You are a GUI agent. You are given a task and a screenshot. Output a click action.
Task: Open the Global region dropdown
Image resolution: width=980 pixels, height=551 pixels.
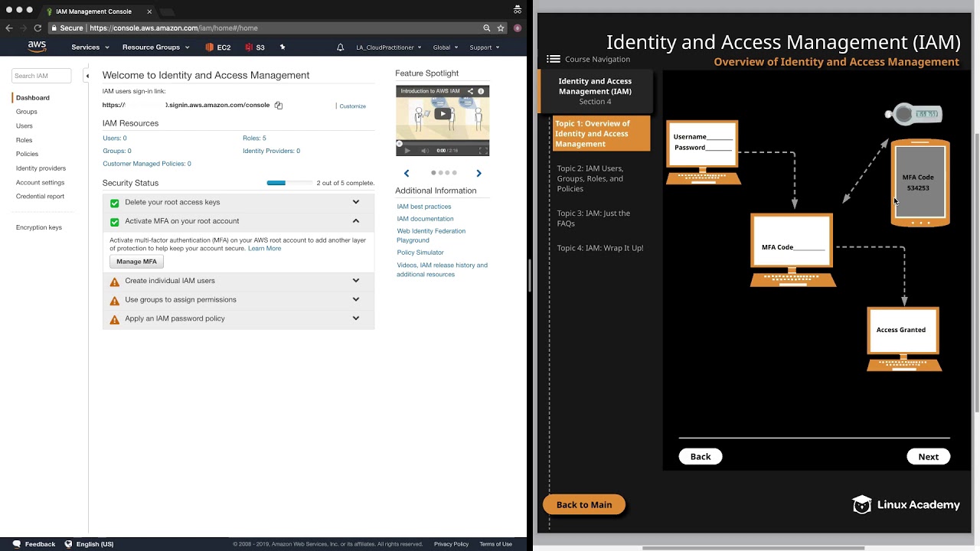click(446, 47)
